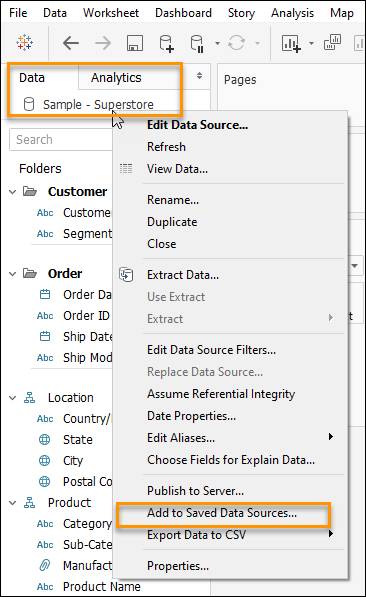
Task: Click the forward arrow redo icon
Action: [x=103, y=43]
